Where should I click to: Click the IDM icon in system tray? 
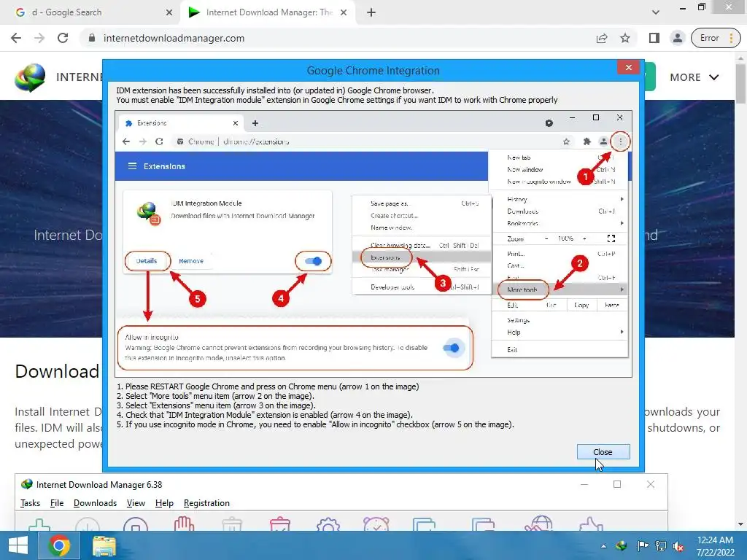622,546
